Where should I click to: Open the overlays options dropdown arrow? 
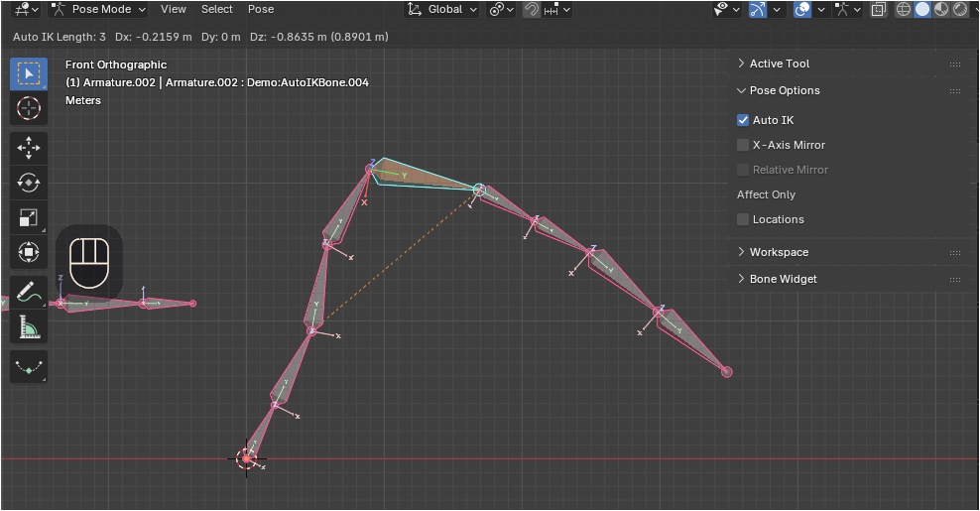(821, 9)
